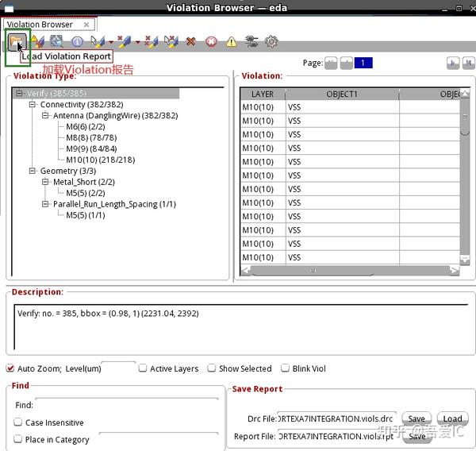Click the Report File path field
Image resolution: width=476 pixels, height=451 pixels.
tap(337, 436)
